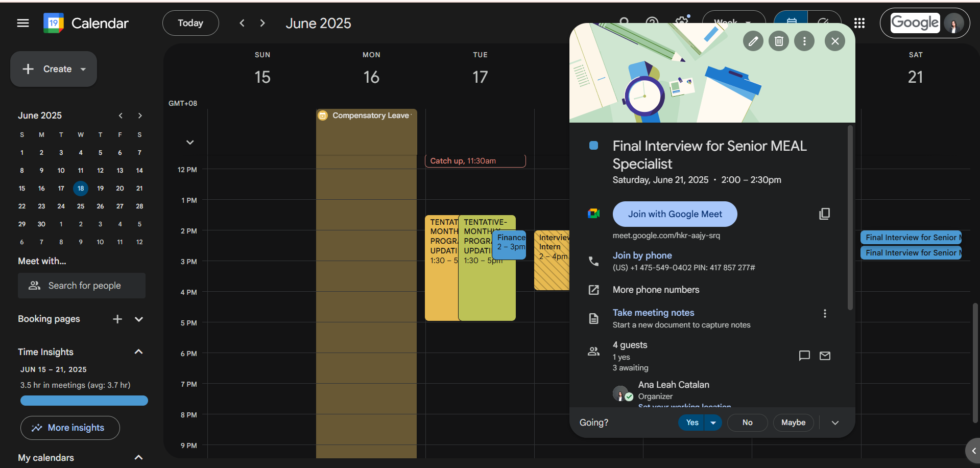Viewport: 980px width, 468px height.
Task: Open the Create dropdown arrow
Action: pos(83,69)
